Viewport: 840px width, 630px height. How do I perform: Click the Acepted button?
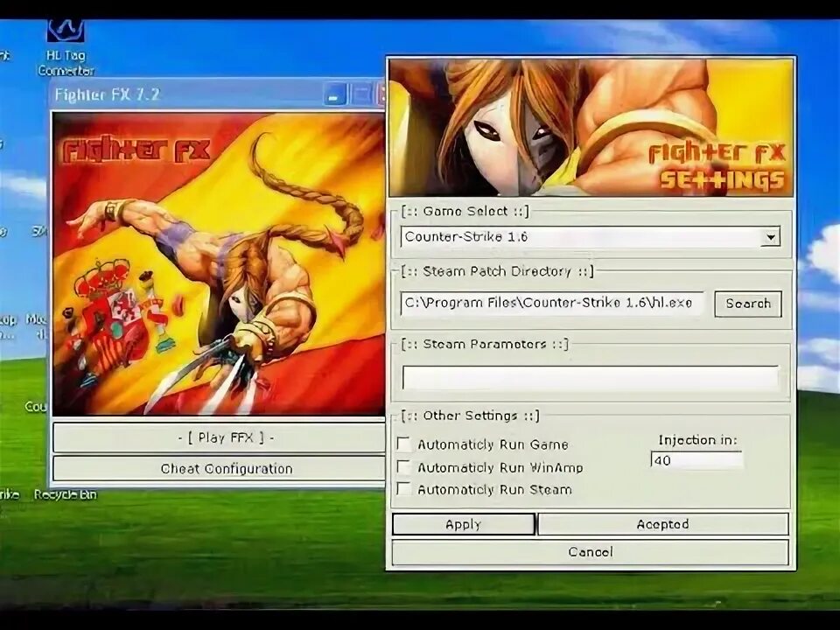[x=662, y=524]
